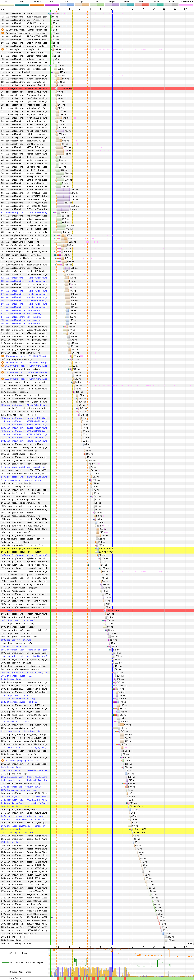Click the JS Execution legend swatch
Image resolution: width=194 pixels, height=980 pixels.
pos(186,5)
